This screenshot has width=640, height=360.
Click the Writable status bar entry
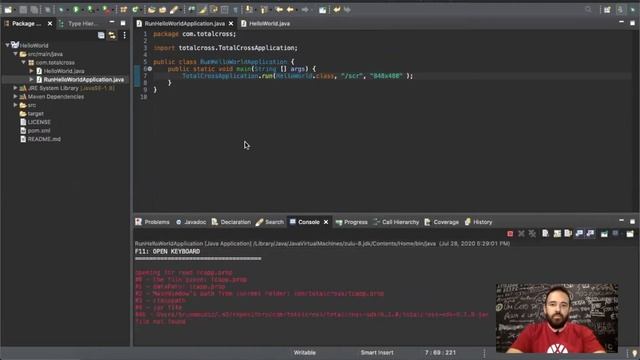304,353
